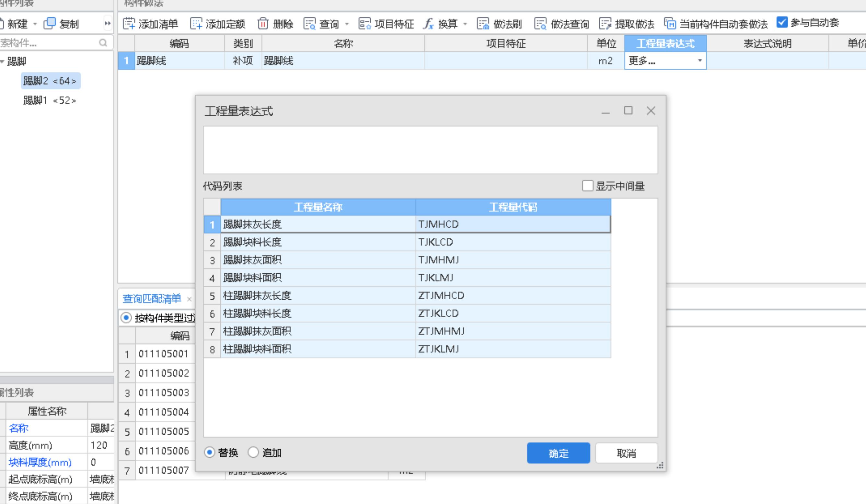Switch to the 查询匹配清单 tab
The height and width of the screenshot is (504, 866).
pyautogui.click(x=152, y=299)
